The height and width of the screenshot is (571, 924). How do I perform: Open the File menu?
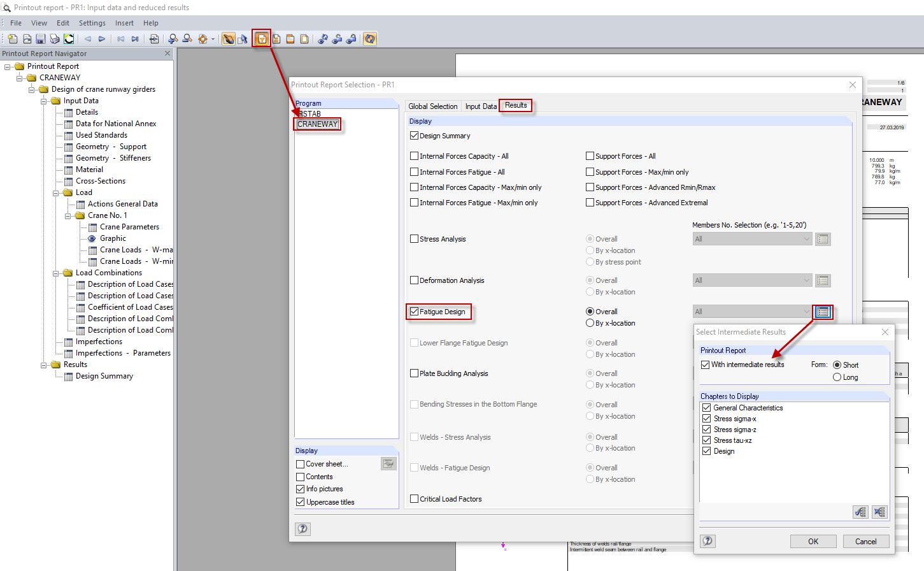[x=16, y=23]
